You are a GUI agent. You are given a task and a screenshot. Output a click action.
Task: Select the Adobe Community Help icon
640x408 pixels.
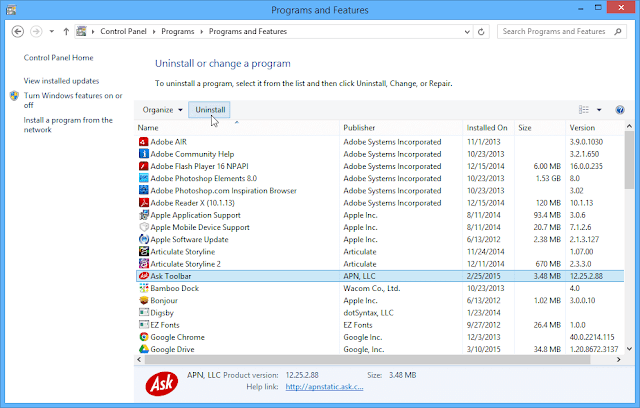(144, 154)
